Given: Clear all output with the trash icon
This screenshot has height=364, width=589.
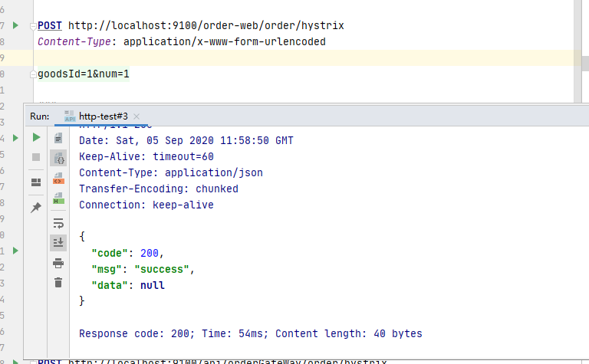Looking at the screenshot, I should (58, 283).
